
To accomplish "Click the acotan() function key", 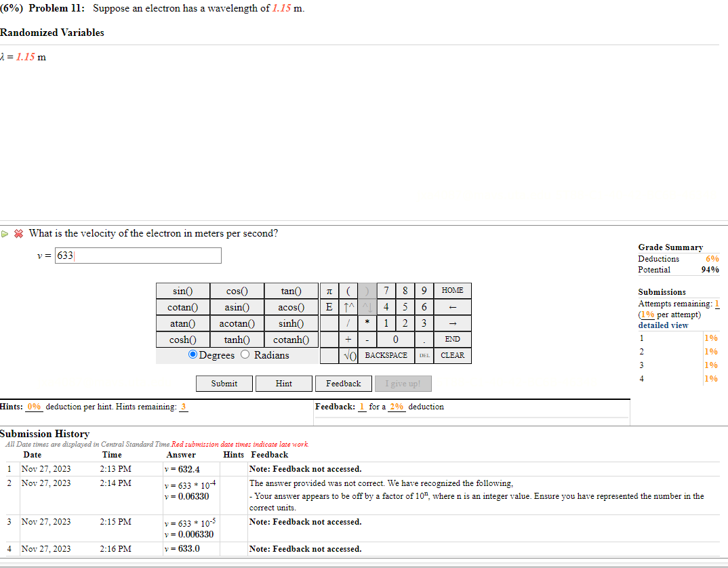I will [237, 323].
